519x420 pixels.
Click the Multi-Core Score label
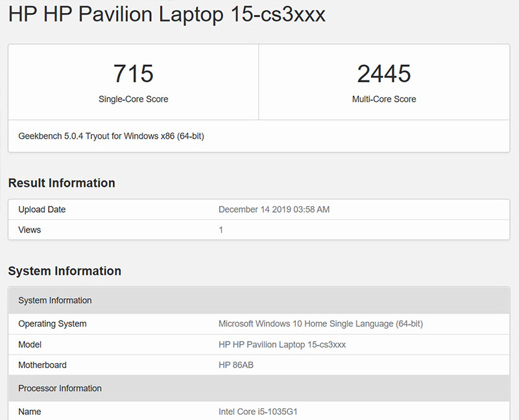coord(384,99)
